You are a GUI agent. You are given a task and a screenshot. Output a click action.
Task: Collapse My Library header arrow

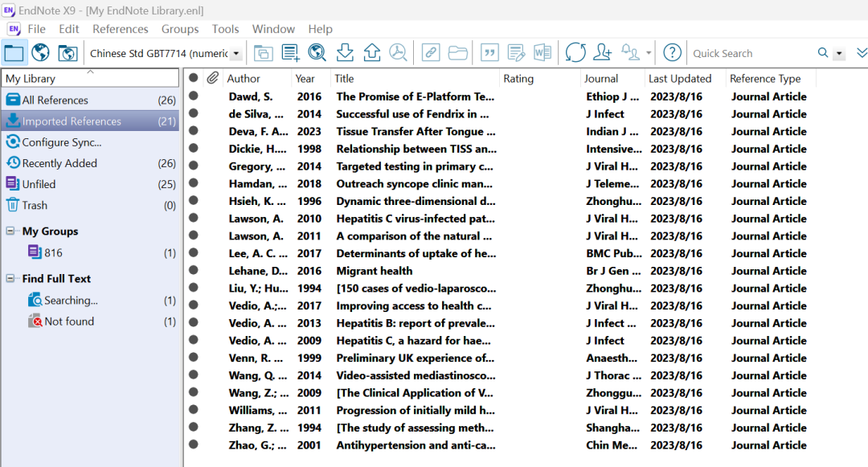pos(90,72)
